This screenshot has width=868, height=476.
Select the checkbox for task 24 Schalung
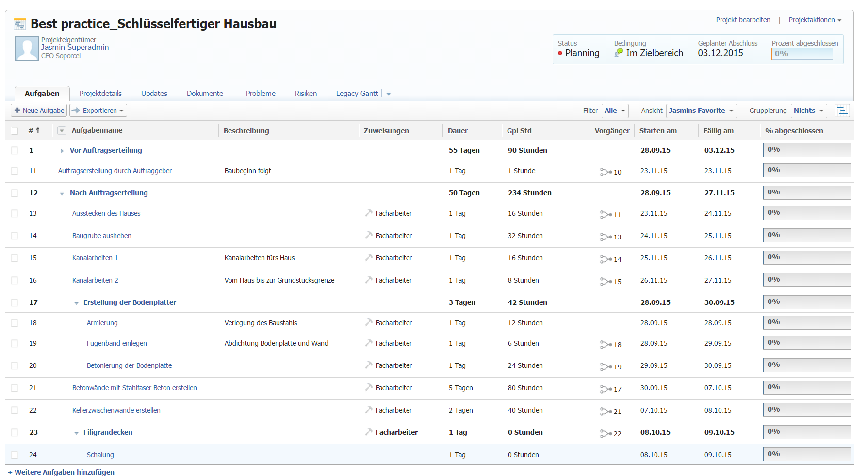15,455
